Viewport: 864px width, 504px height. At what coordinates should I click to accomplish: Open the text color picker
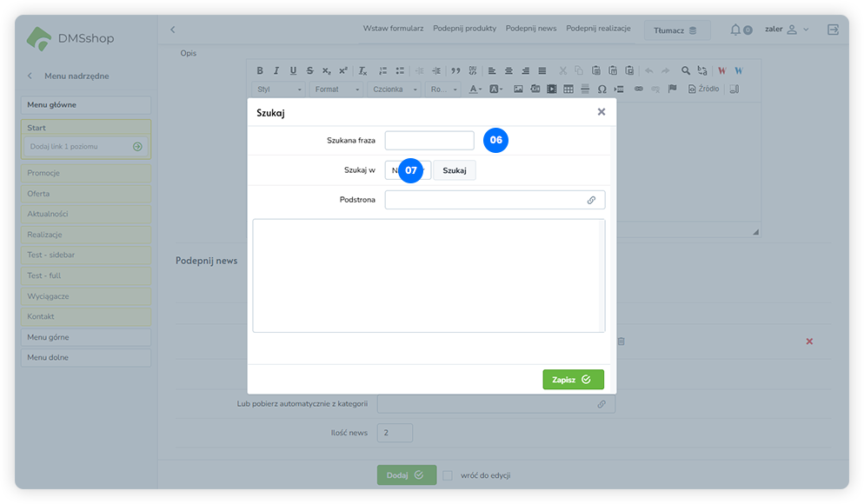tap(476, 89)
